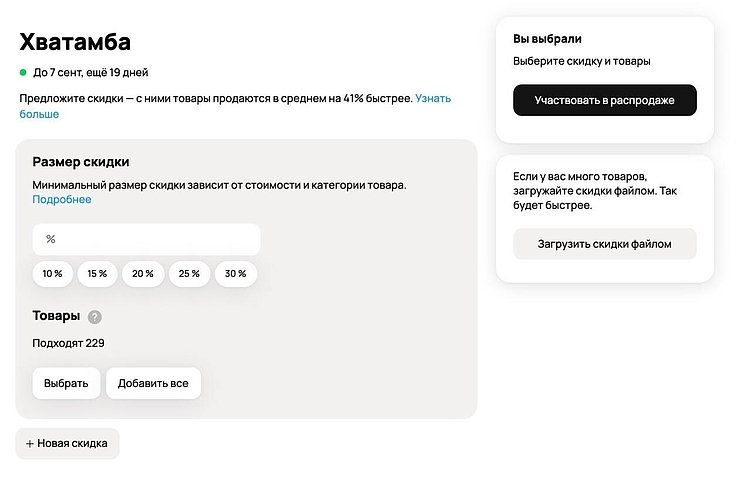Focus the discount percent input field
The width and height of the screenshot is (751, 481).
[147, 239]
